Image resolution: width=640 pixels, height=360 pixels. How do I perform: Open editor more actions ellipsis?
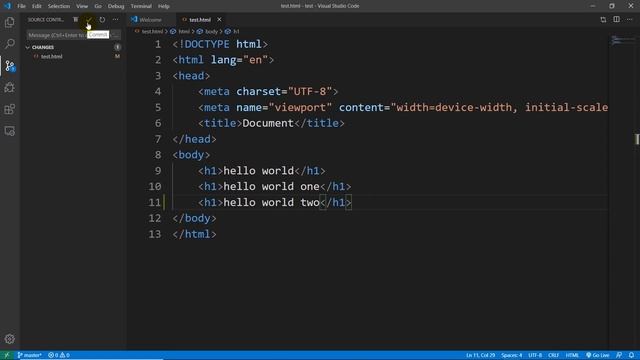click(x=629, y=20)
